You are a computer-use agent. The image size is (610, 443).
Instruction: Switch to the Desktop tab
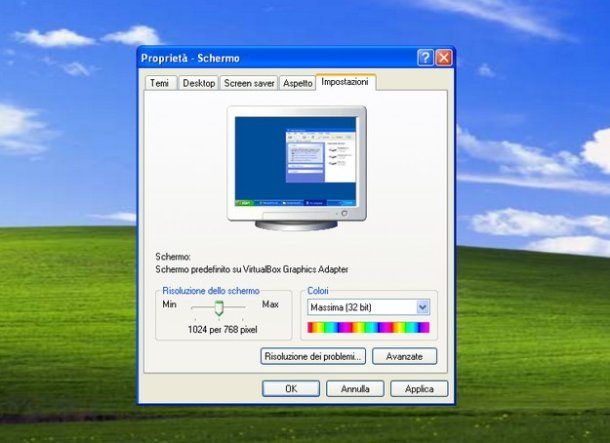pyautogui.click(x=199, y=83)
